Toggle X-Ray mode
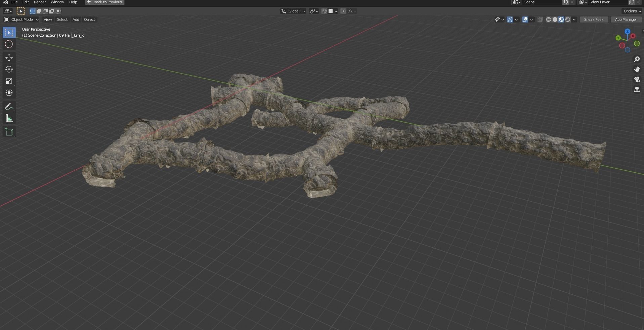The image size is (644, 330). [540, 19]
